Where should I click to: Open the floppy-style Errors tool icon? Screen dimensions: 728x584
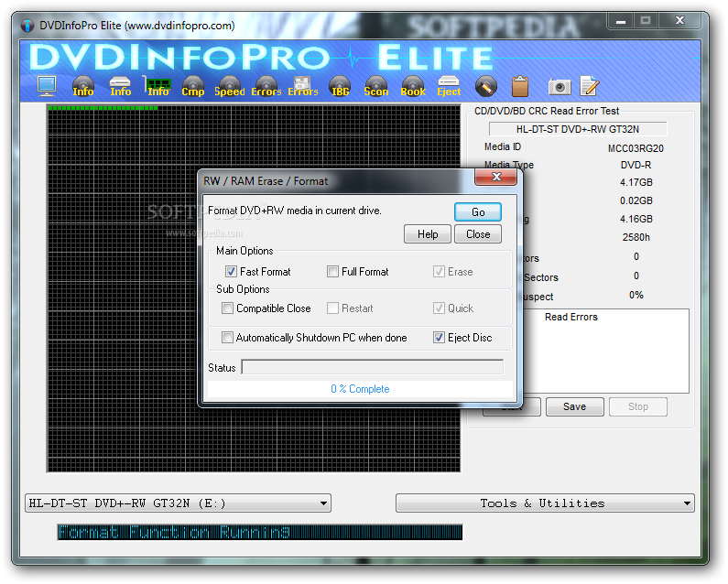pyautogui.click(x=303, y=86)
